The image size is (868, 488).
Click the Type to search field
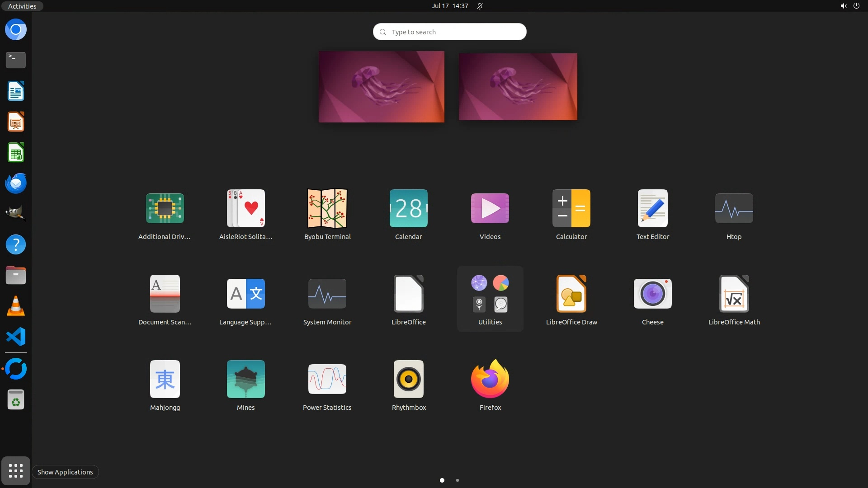coord(450,32)
